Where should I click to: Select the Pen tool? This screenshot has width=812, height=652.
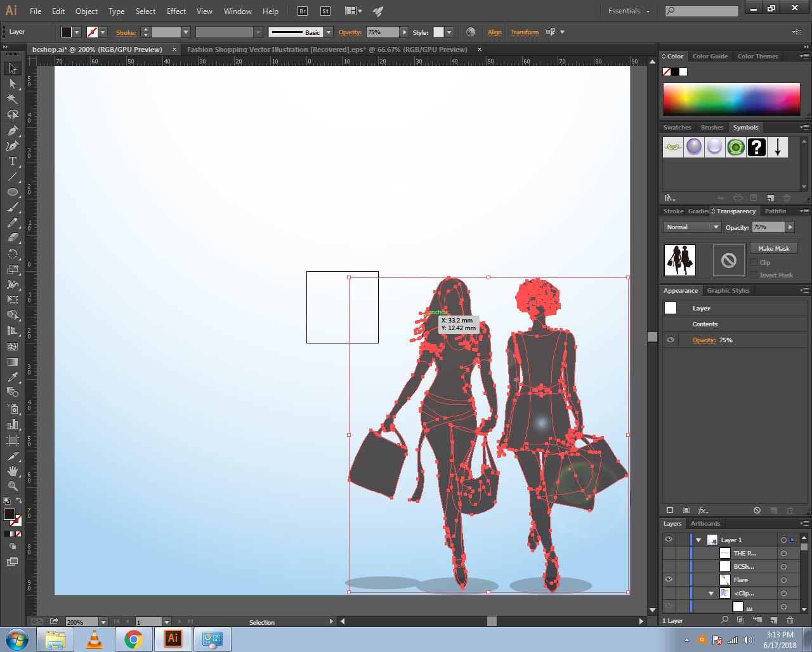12,130
